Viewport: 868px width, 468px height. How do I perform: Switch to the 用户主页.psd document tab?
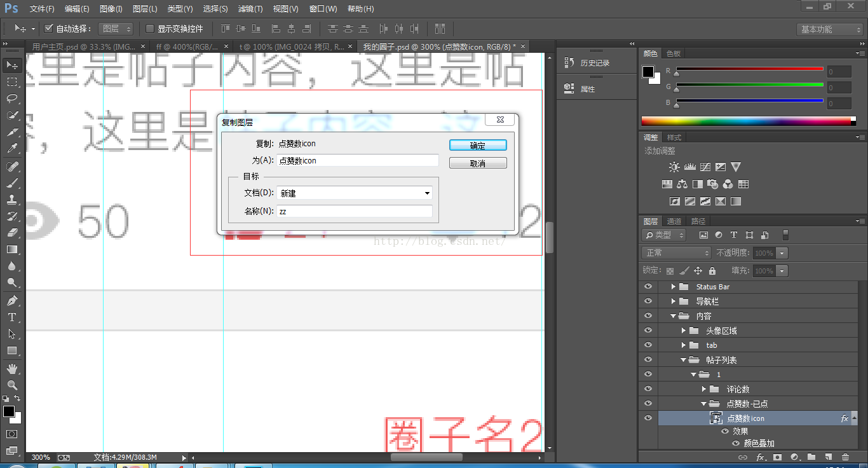click(83, 46)
